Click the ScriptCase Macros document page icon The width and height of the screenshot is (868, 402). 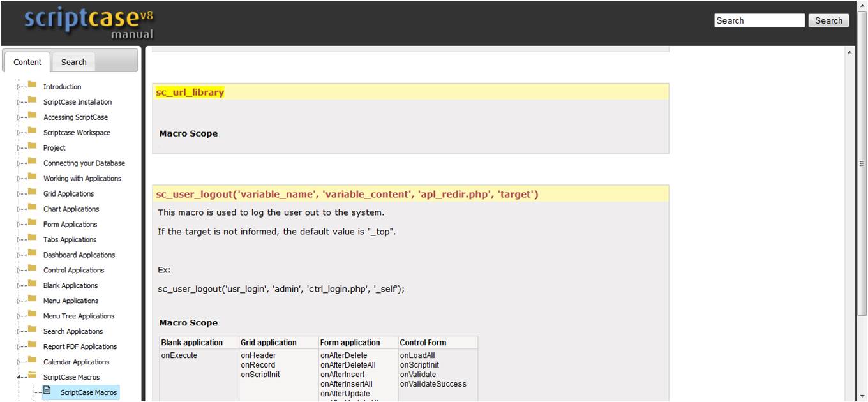(x=47, y=391)
